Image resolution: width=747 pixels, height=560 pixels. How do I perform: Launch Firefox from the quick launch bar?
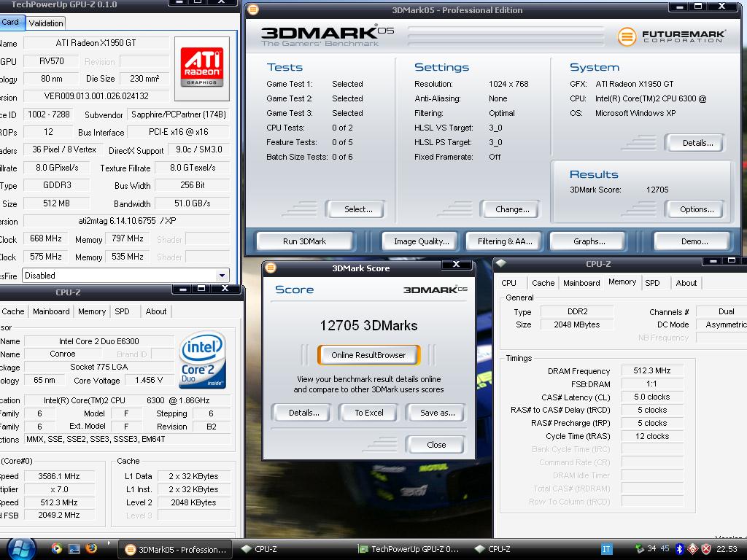pos(91,548)
